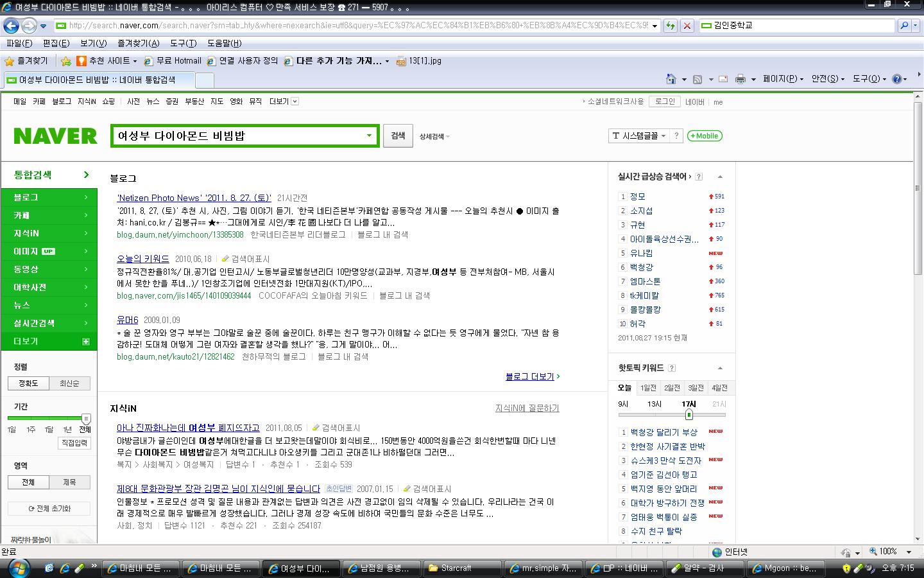Image resolution: width=924 pixels, height=578 pixels.
Task: Open the Home page icon in command bar
Action: point(671,79)
